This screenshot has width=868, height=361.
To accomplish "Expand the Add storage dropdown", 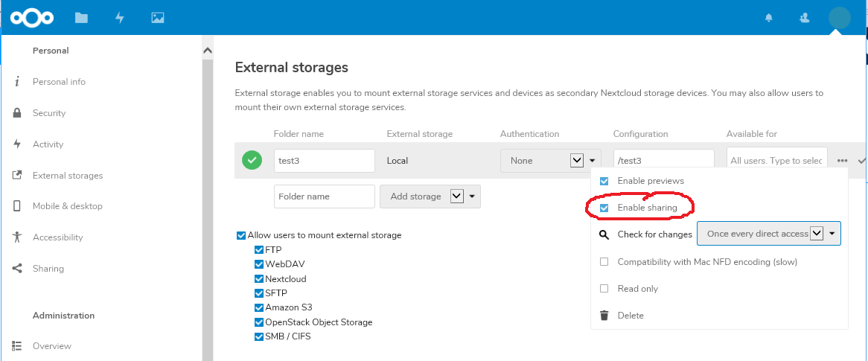I will (x=430, y=197).
